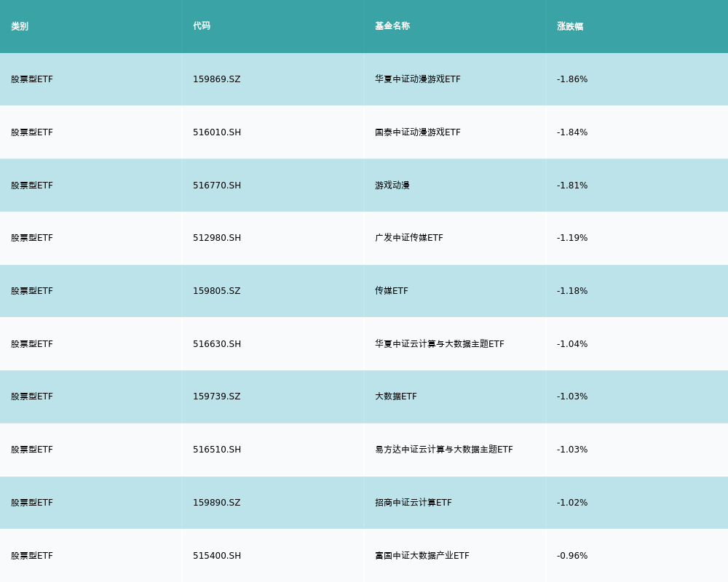
Task: Click the -1.19% value
Action: 572,238
